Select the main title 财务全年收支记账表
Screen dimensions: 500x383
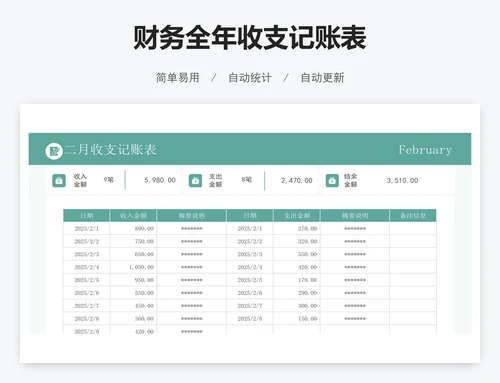pos(250,38)
